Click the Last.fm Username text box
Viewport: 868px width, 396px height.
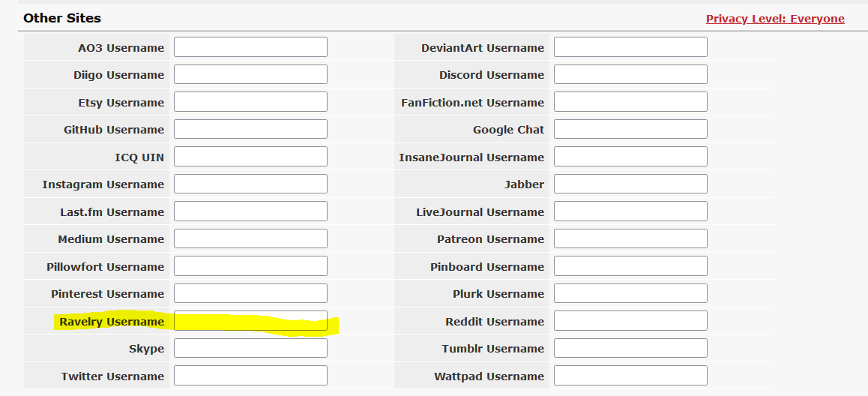pyautogui.click(x=251, y=211)
